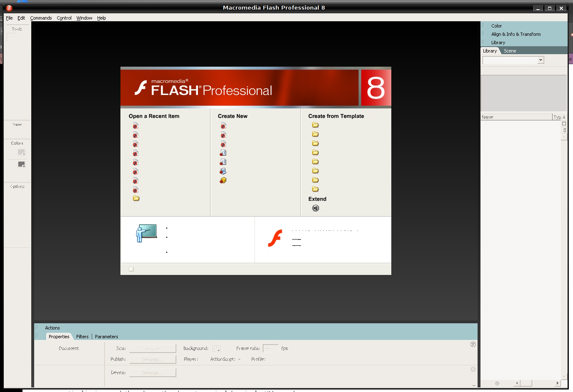
Task: Expand the Color panel
Action: (x=496, y=26)
